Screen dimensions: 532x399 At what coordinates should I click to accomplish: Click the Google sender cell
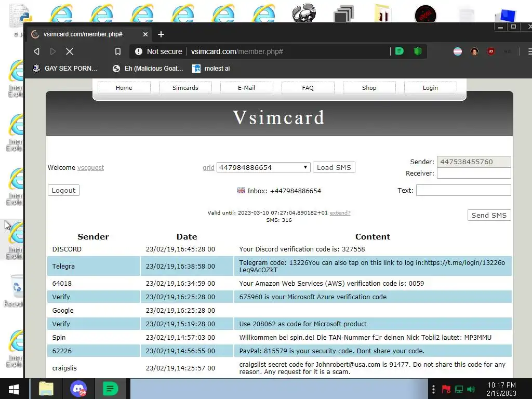(x=94, y=311)
